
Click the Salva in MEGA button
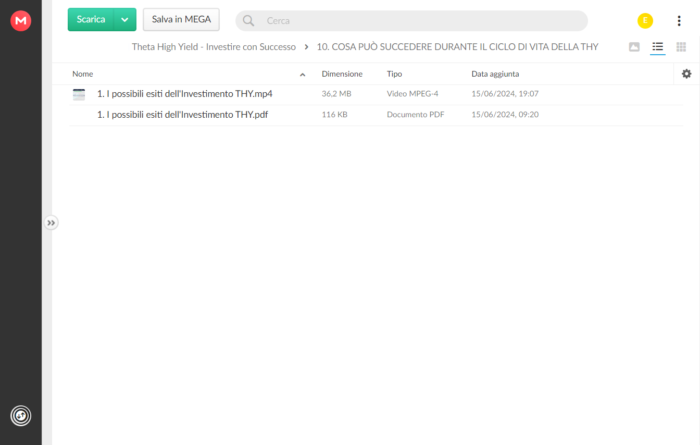pyautogui.click(x=181, y=20)
